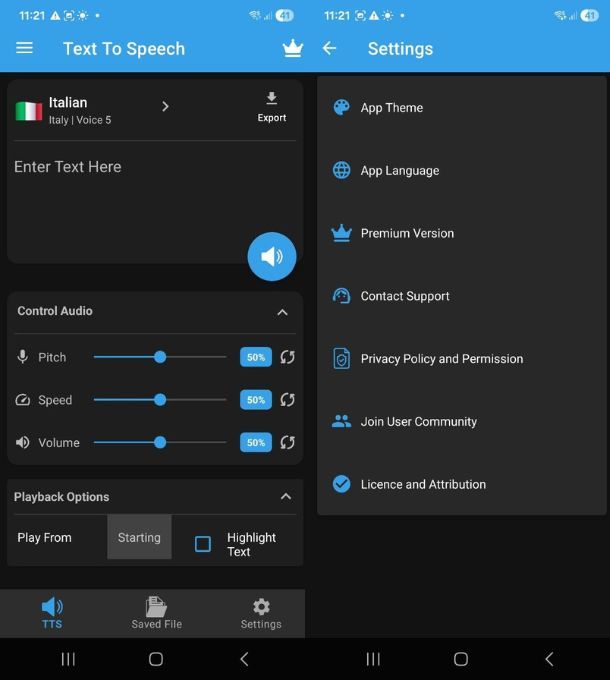Tap Android back button on left screen

[244, 659]
